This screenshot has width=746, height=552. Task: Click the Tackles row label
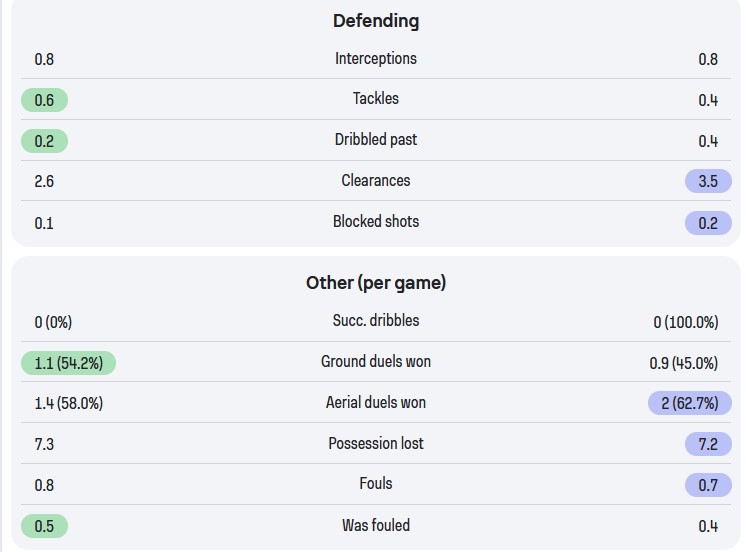point(376,98)
